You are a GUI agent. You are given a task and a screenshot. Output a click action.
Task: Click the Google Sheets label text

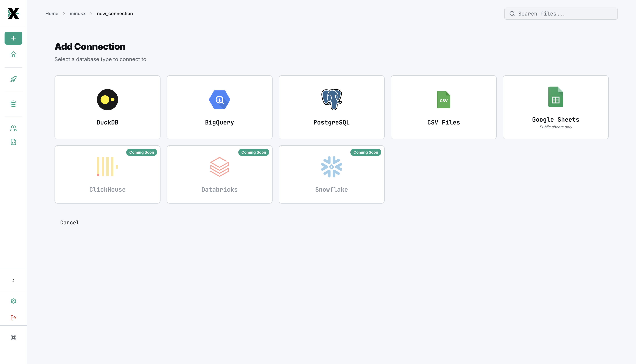point(556,120)
